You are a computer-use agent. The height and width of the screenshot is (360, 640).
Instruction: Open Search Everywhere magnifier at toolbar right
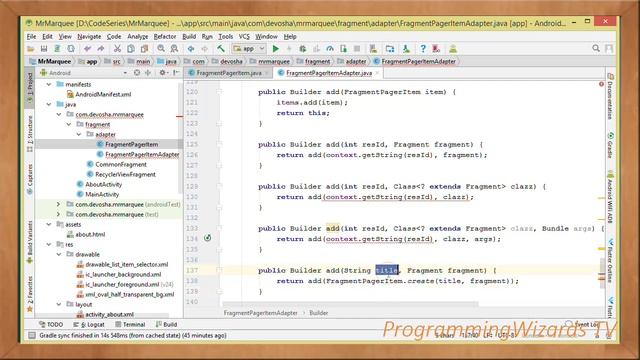coord(596,49)
